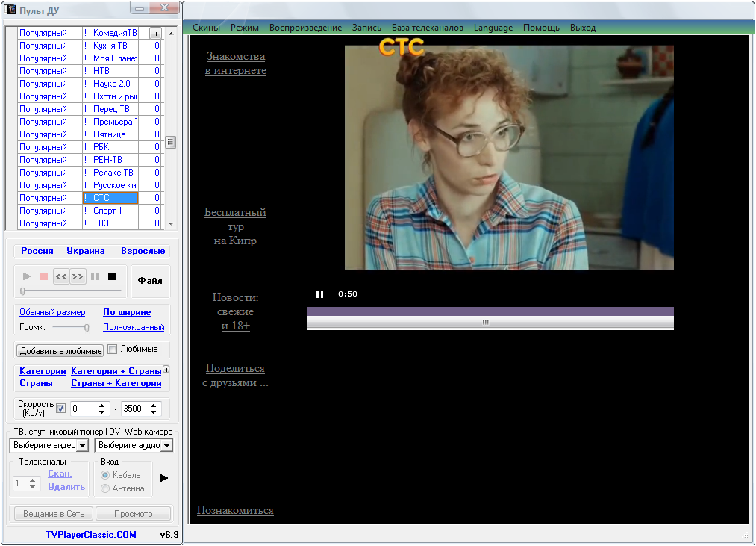Click the minimum speed input field
Viewport: 756px width, 546px height.
tap(84, 409)
